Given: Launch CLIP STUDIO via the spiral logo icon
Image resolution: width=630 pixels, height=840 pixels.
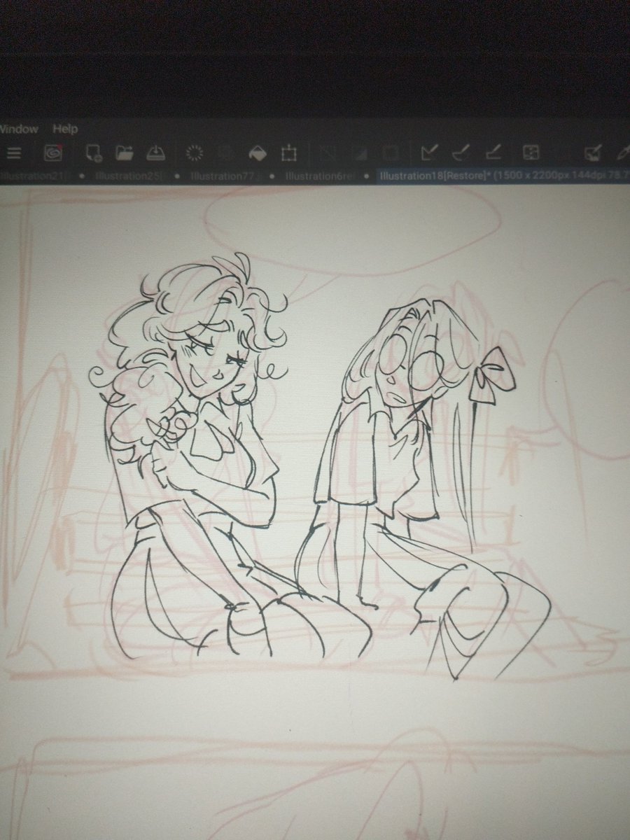Looking at the screenshot, I should tap(52, 152).
